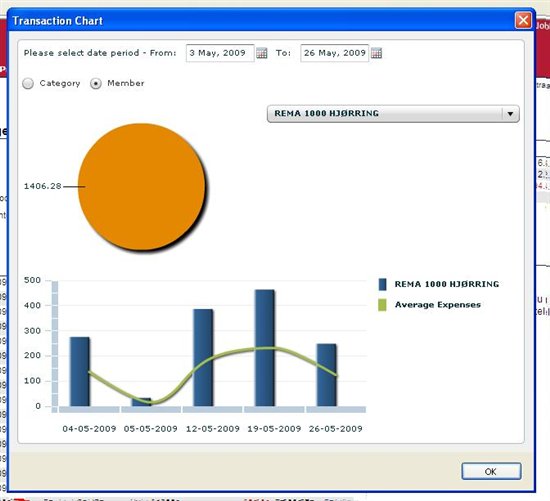The image size is (550, 501).
Task: Click blue REMA 1000 HJØRRING legend swatch
Action: 382,284
